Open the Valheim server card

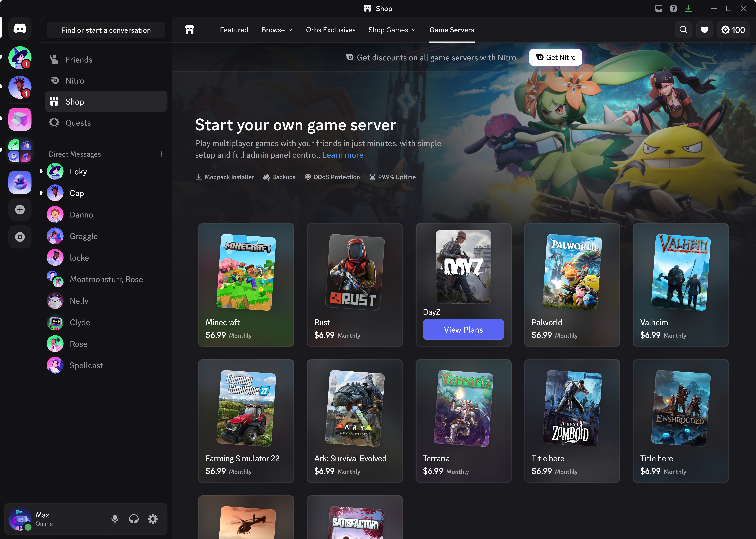pyautogui.click(x=681, y=285)
